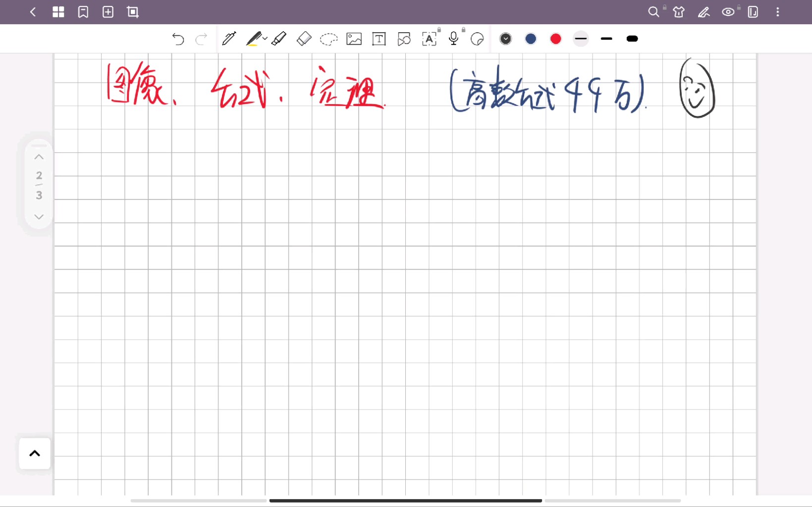Add a new page
This screenshot has width=812, height=507.
[108, 12]
